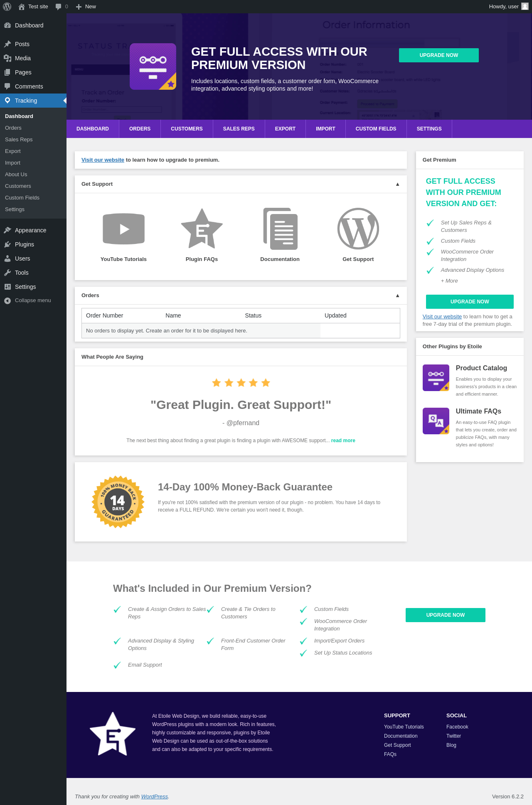Open the Settings tab in purple bar
This screenshot has width=532, height=805.
click(429, 129)
